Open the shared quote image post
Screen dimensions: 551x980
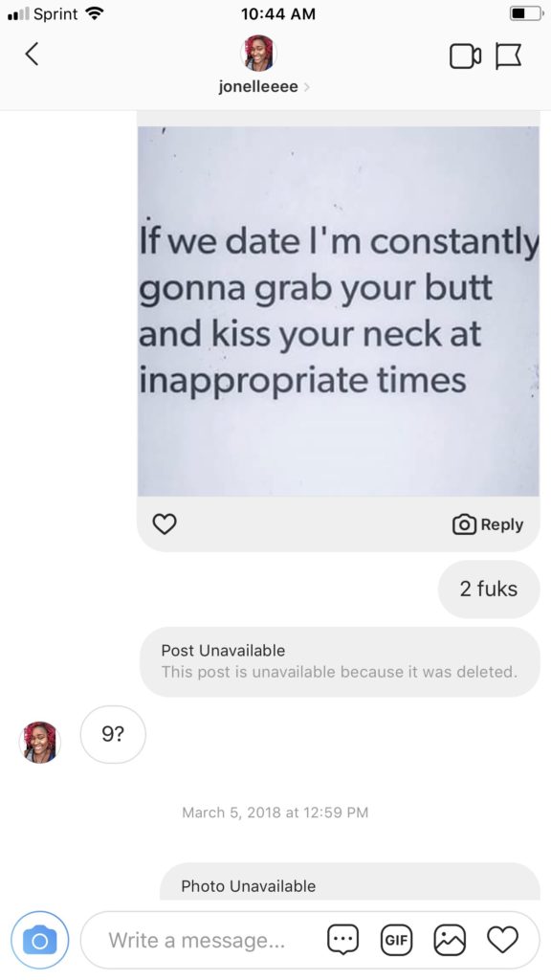[338, 311]
